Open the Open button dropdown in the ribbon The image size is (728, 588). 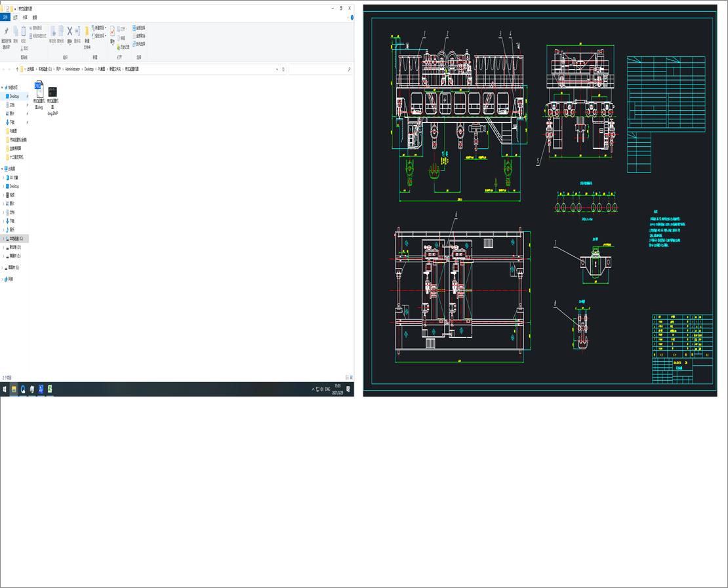122,29
